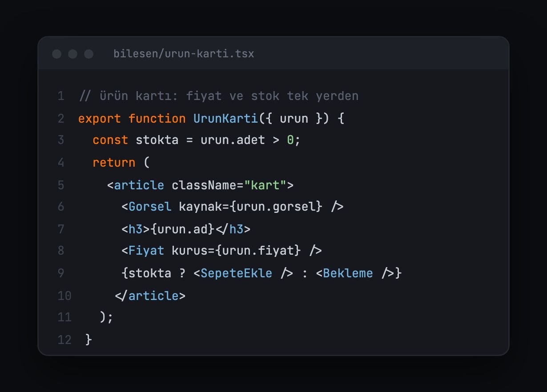Click the "const" keyword
This screenshot has height=392, width=547.
[110, 140]
